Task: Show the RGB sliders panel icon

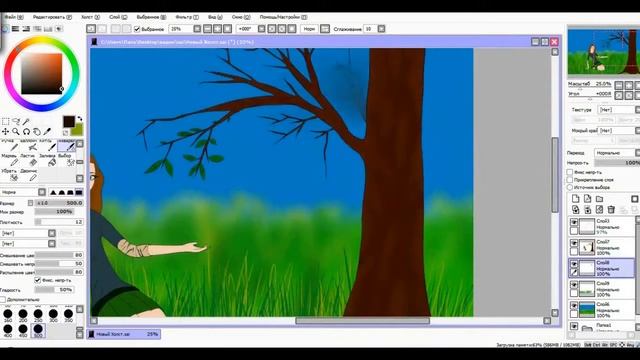Action: tap(16, 29)
